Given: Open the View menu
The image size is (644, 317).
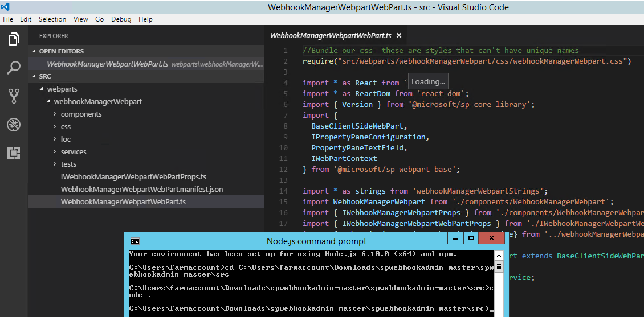Looking at the screenshot, I should 81,19.
